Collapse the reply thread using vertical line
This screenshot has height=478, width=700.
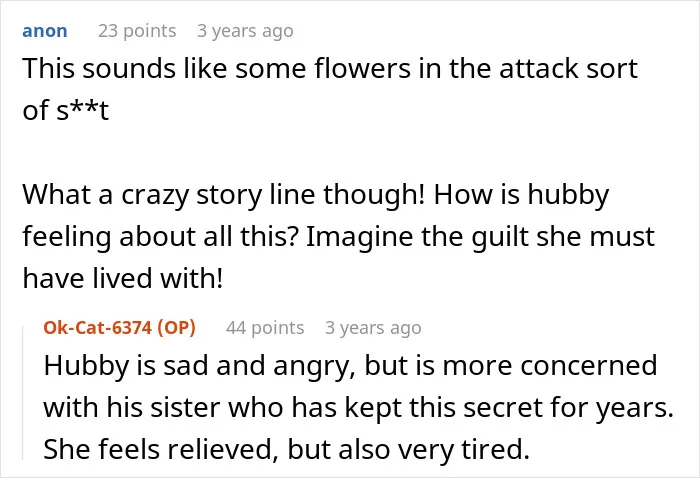23,393
